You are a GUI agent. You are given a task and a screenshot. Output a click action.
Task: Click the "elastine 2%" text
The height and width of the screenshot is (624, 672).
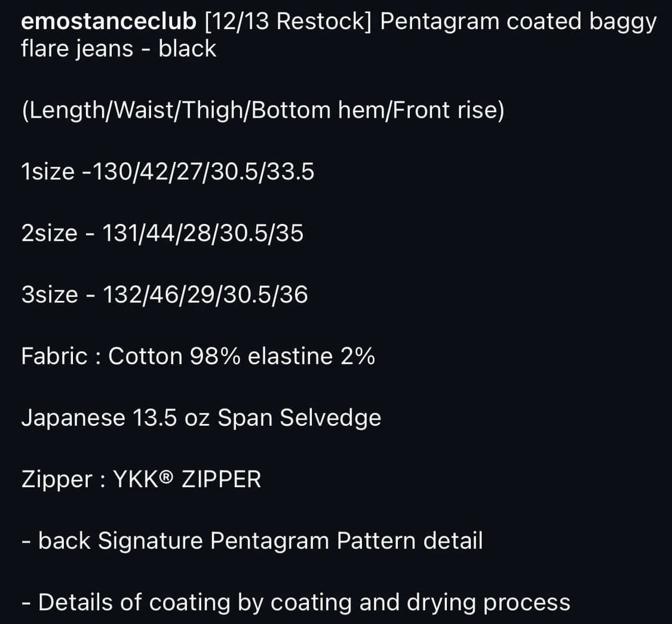(311, 356)
